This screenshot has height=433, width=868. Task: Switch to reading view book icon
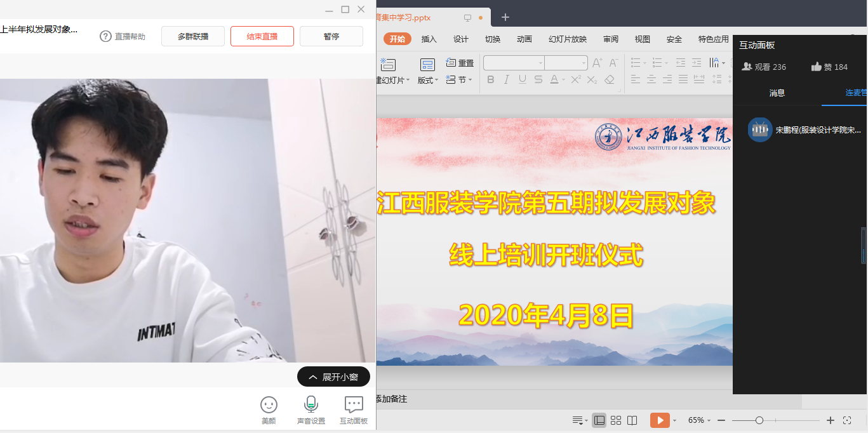[x=632, y=420]
